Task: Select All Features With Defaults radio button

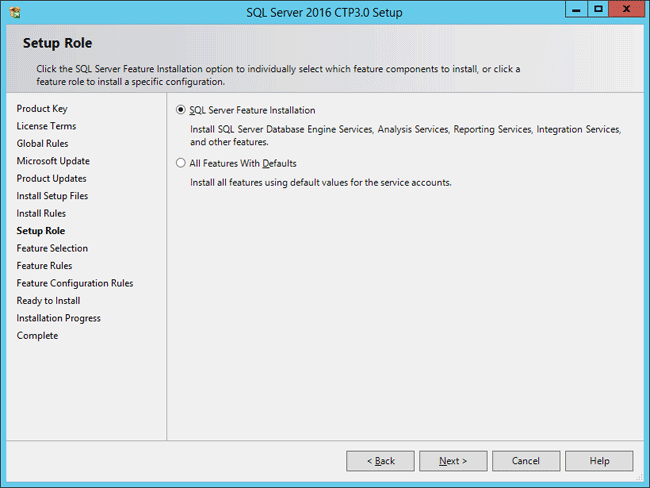Action: [180, 163]
